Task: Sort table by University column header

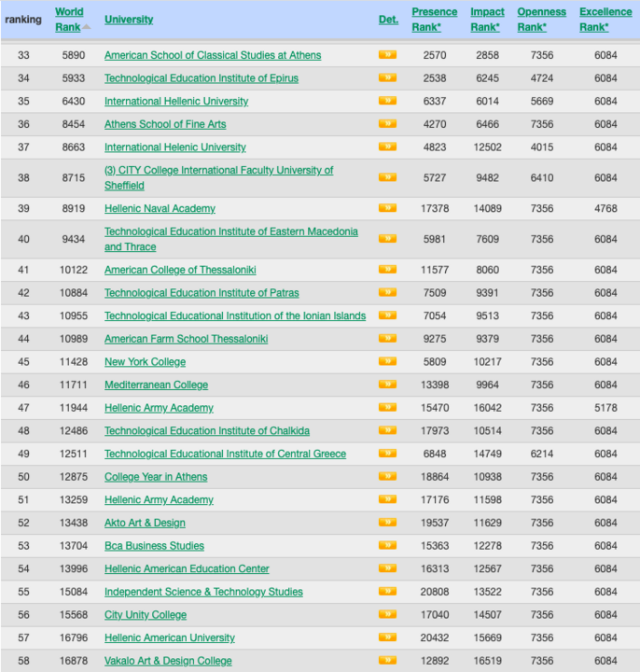Action: tap(129, 20)
